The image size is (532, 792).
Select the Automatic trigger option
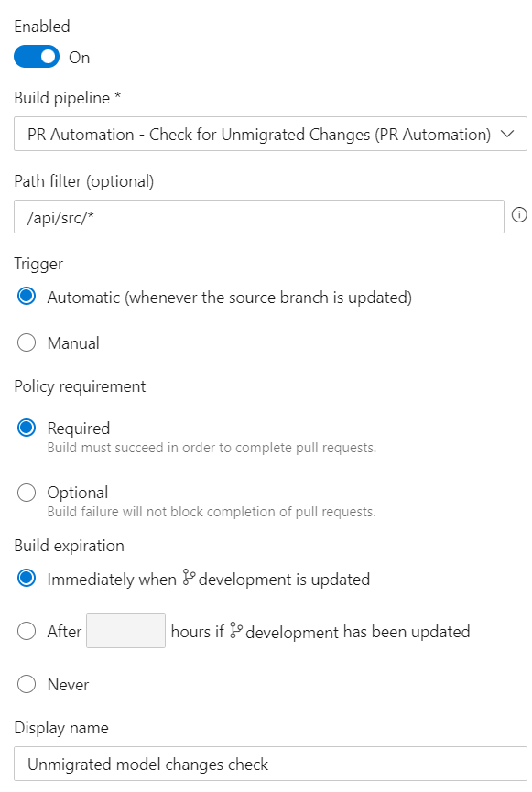[x=27, y=296]
